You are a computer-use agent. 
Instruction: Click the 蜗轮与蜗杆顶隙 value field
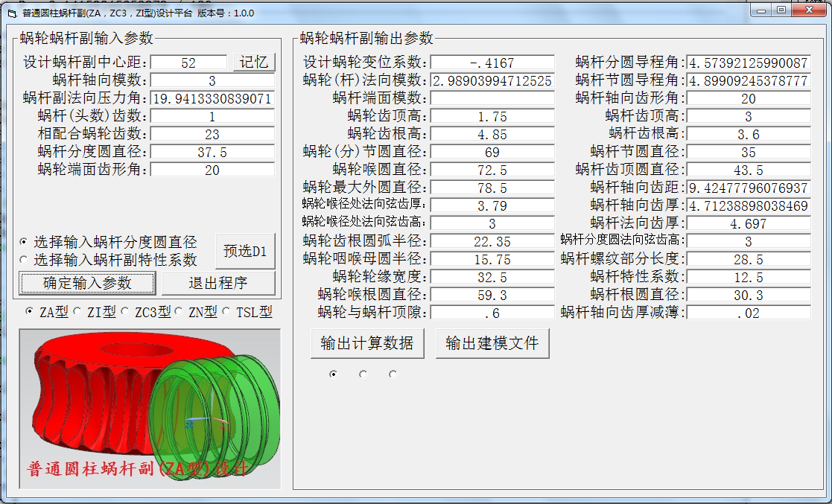click(492, 313)
